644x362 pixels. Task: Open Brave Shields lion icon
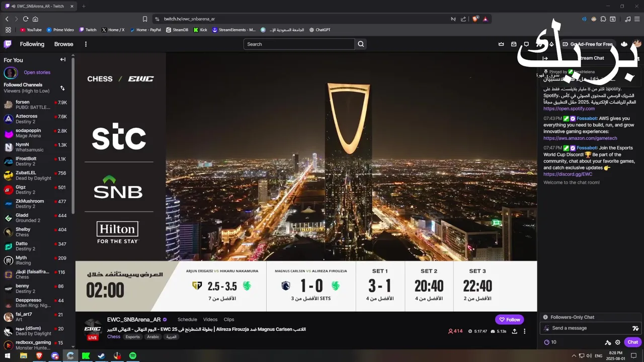(x=475, y=19)
